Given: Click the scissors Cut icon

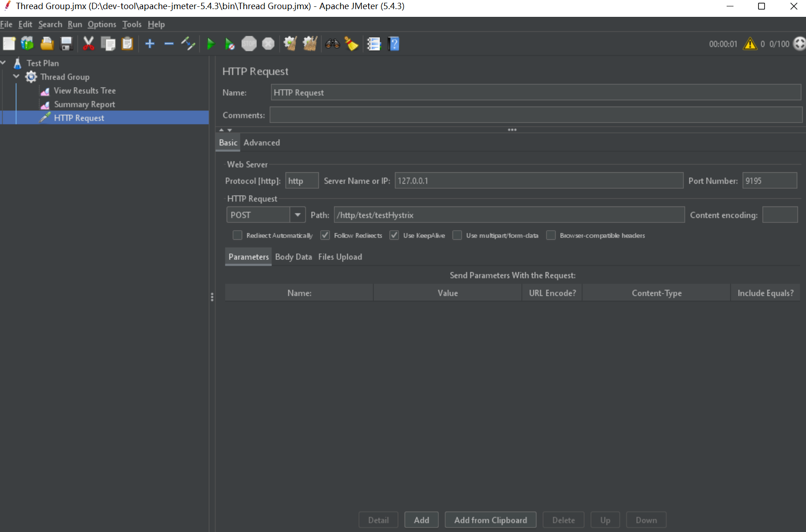Looking at the screenshot, I should [x=88, y=44].
